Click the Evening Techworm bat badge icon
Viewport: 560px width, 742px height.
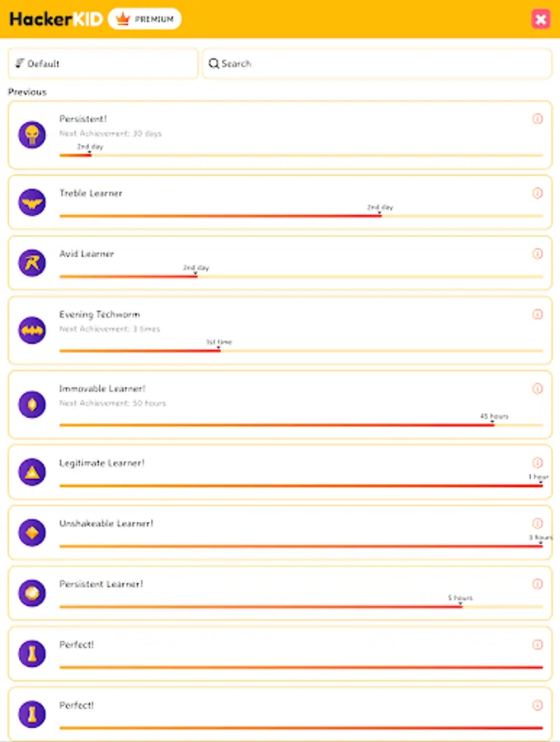[32, 331]
